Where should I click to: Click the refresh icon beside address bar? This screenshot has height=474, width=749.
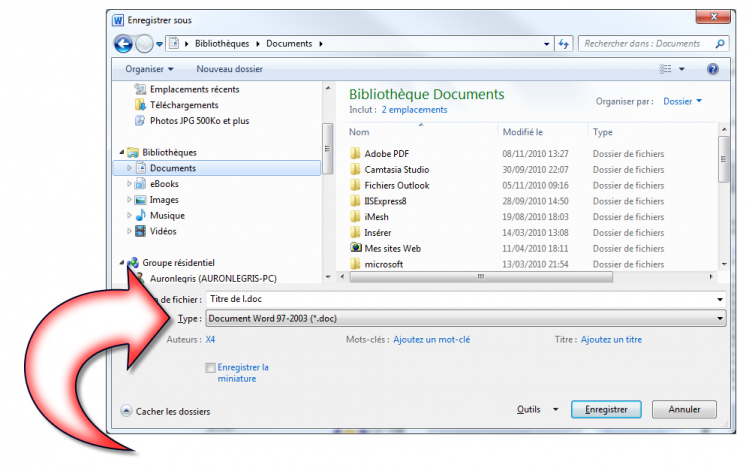click(x=564, y=44)
